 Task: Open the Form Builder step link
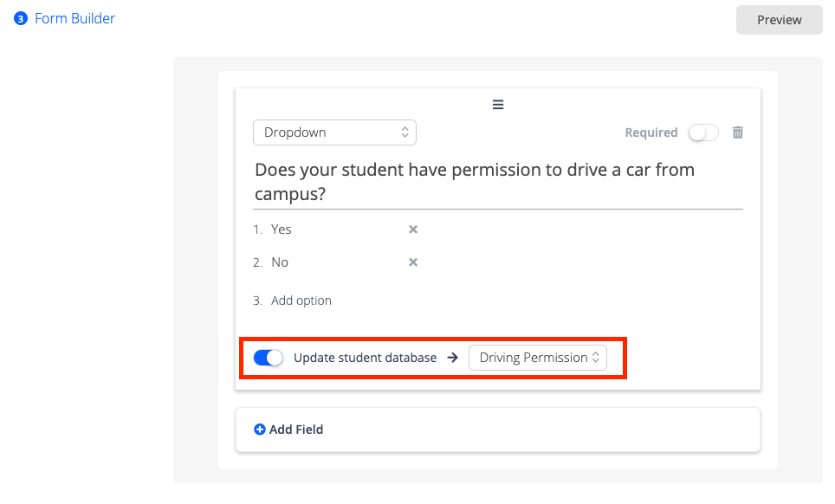coord(74,19)
